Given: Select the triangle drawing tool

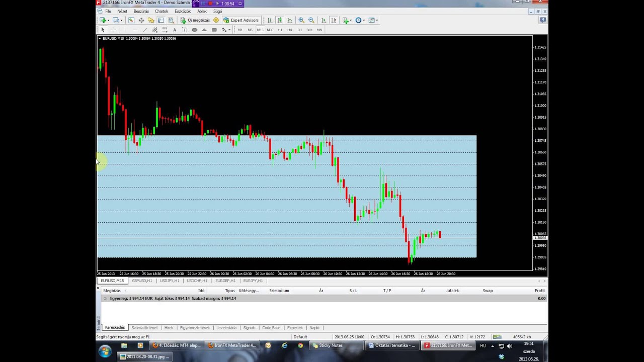Looking at the screenshot, I should [x=204, y=30].
